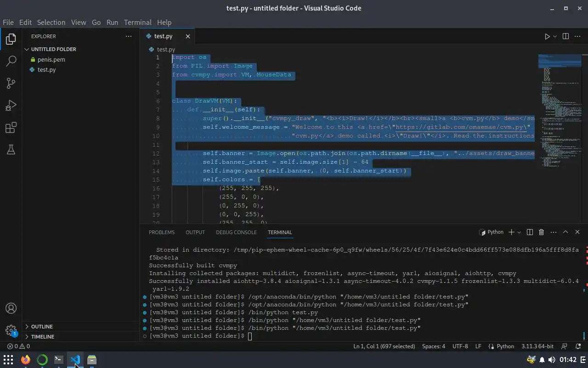Screen dimensions: 588x368
Task: Open terminal panel More Actions menu
Action: coord(553,232)
